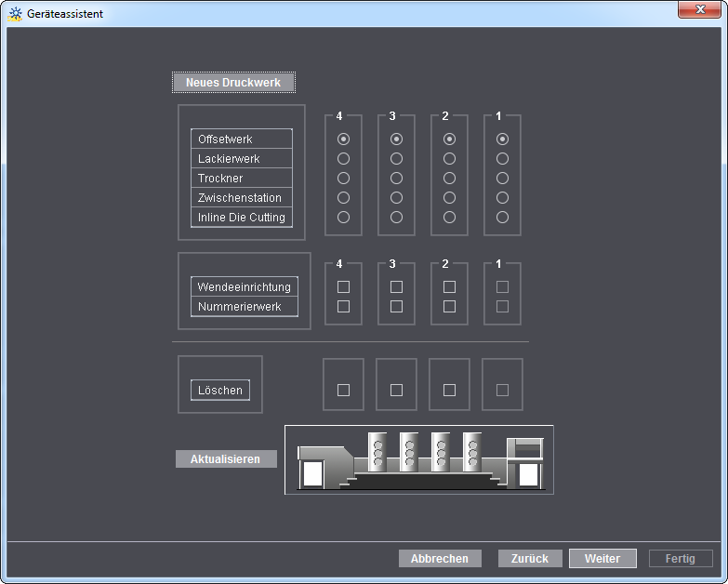The width and height of the screenshot is (728, 584).
Task: Click the Löschen label
Action: pyautogui.click(x=220, y=390)
